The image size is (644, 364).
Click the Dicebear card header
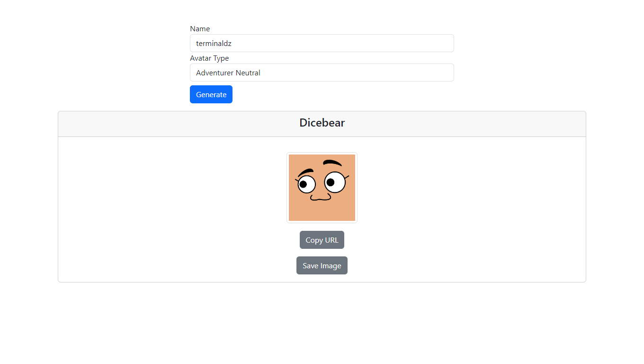pyautogui.click(x=322, y=124)
